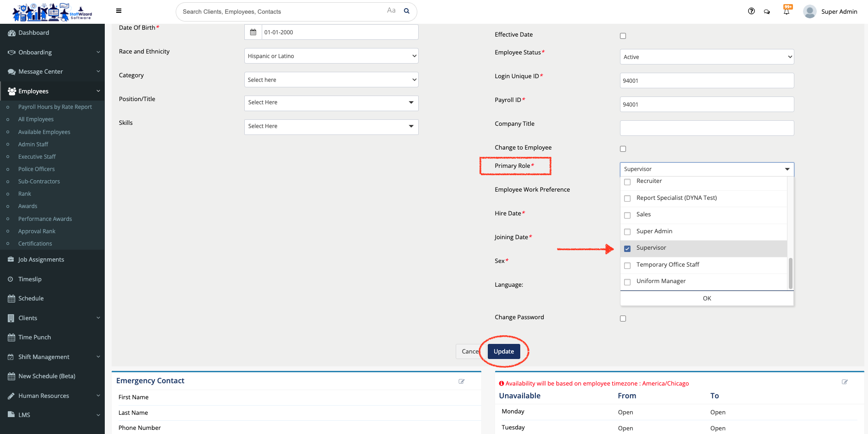Open the notifications bell

tap(786, 11)
